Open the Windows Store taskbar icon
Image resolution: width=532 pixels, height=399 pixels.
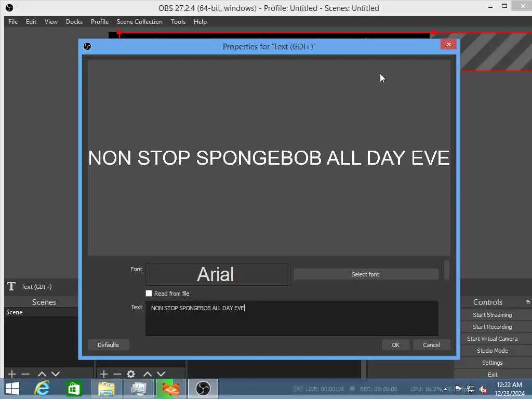(x=74, y=389)
